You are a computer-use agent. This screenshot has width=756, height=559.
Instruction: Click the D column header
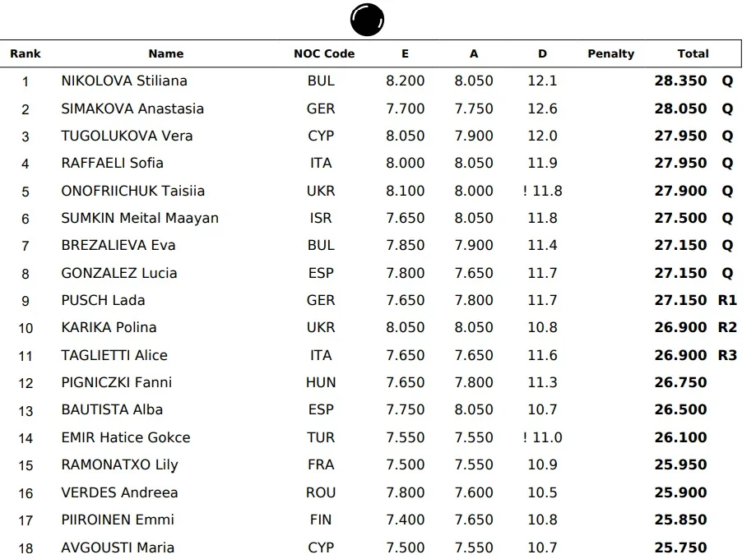click(542, 53)
